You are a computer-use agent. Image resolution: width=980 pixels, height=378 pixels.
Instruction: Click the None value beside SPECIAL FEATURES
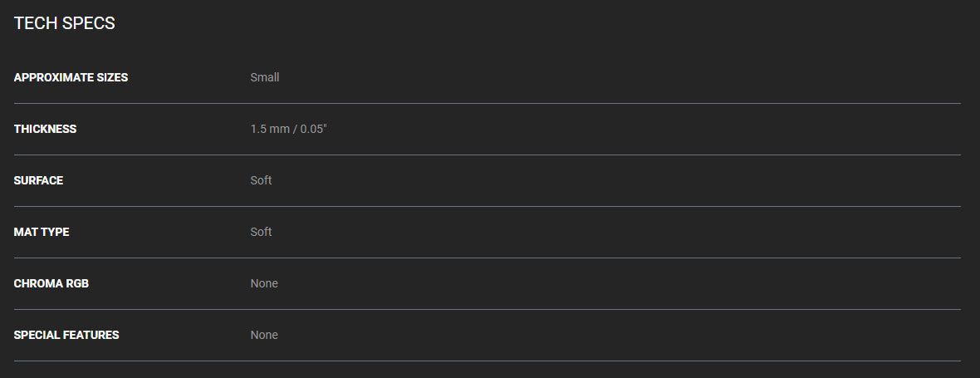coord(264,335)
